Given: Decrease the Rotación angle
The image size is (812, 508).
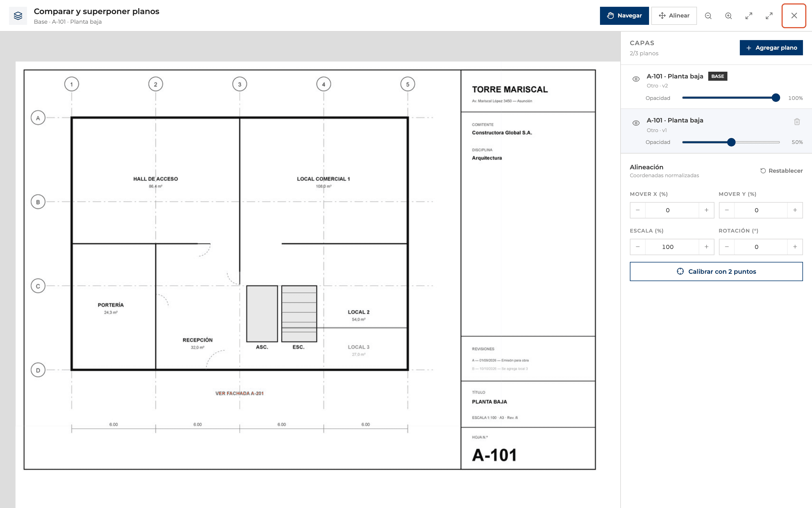Looking at the screenshot, I should (x=727, y=247).
